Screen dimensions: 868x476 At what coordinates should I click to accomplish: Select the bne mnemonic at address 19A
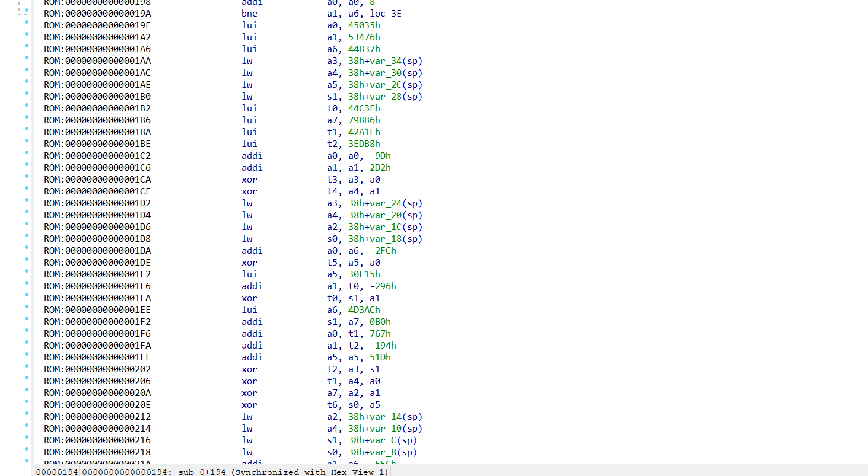pos(249,14)
